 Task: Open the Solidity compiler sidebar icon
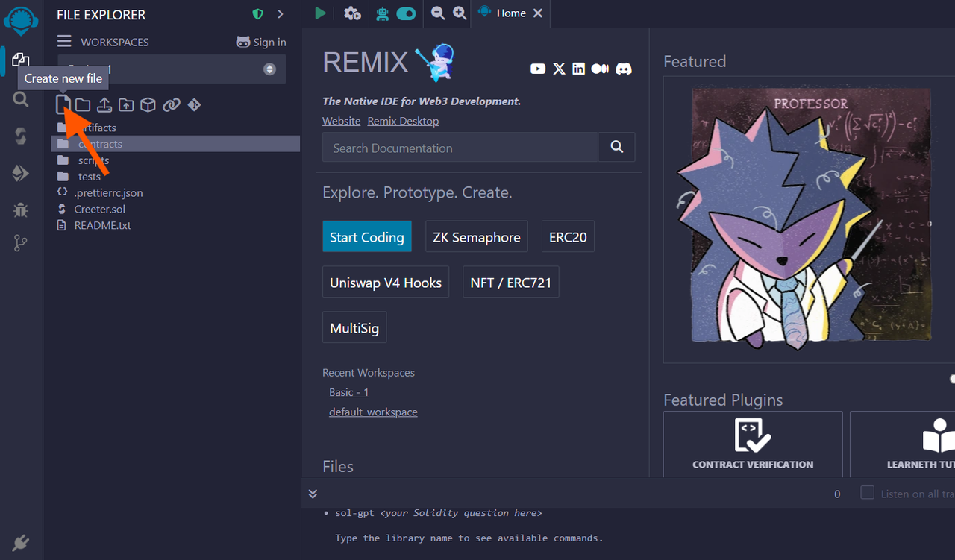(21, 136)
